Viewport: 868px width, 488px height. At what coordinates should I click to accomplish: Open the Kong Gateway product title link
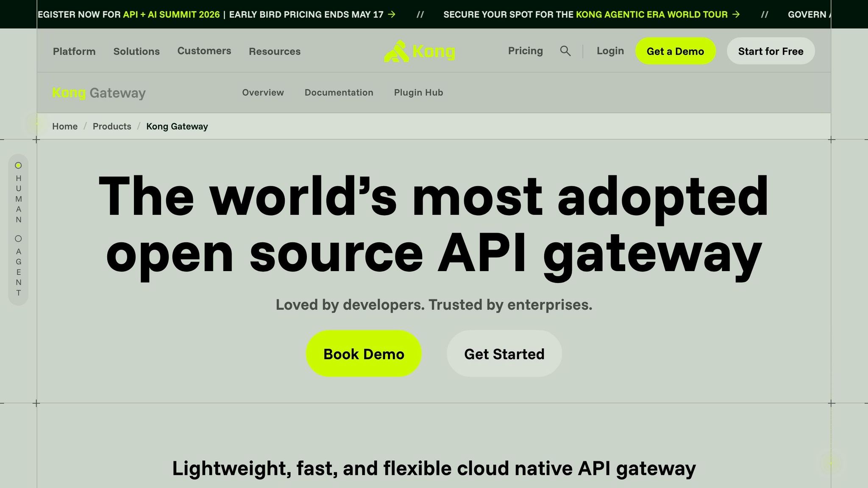tap(99, 93)
